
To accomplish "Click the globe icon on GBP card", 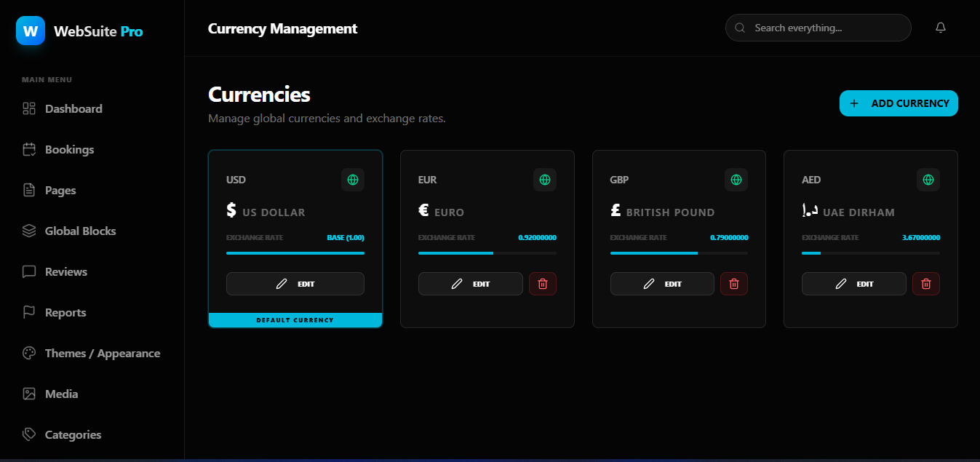I will coord(736,180).
